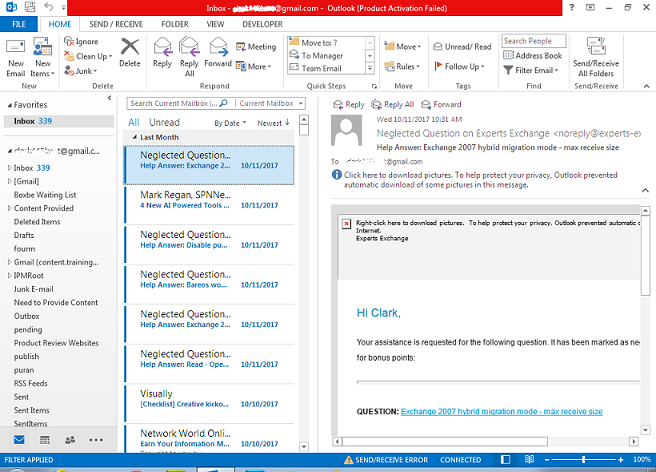656x472 pixels.
Task: Expand the Inbox 339 folder tree
Action: [9, 168]
